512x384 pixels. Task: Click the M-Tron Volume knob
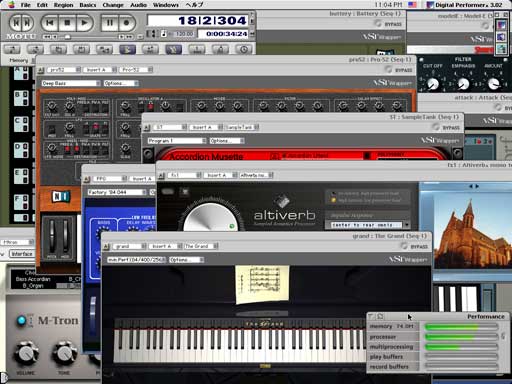[26, 354]
